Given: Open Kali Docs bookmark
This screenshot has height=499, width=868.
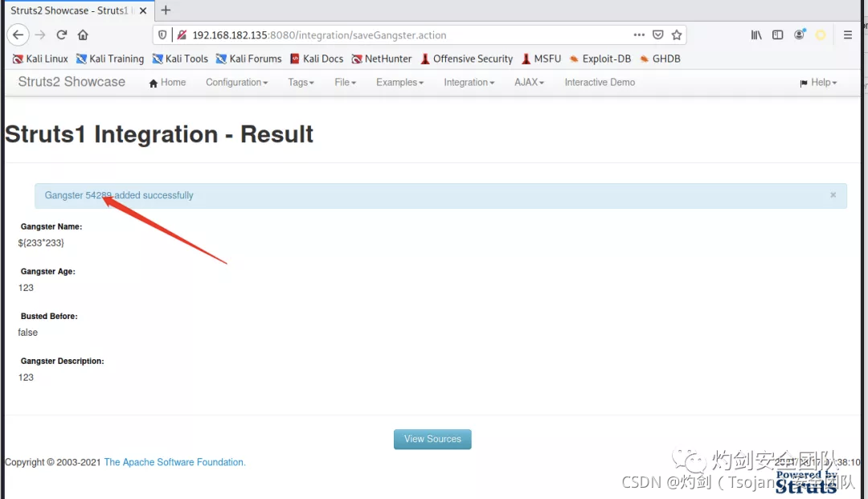Looking at the screenshot, I should [x=317, y=59].
